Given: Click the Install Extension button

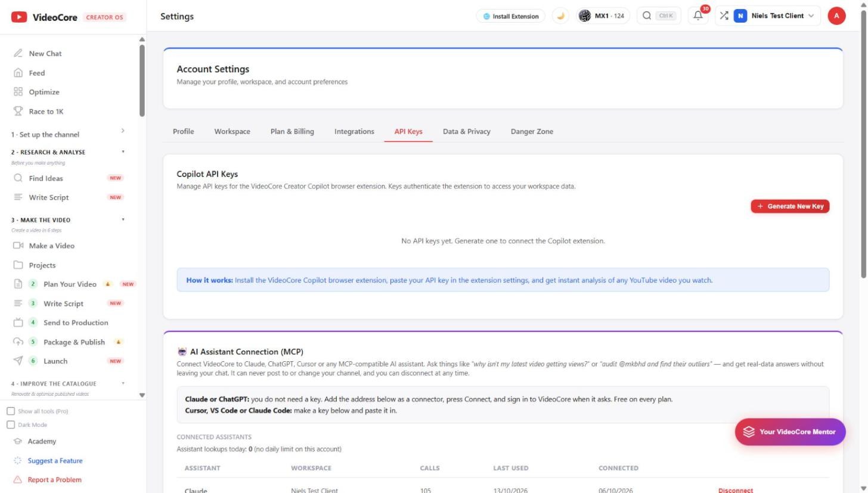Looking at the screenshot, I should coord(511,16).
